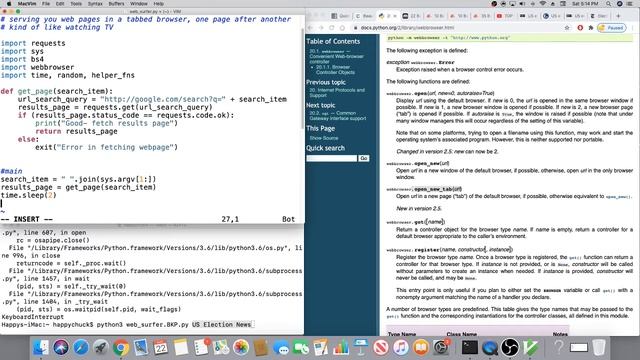The image size is (640, 360).
Task: Bookmark page with the star icon
Action: pos(567,28)
